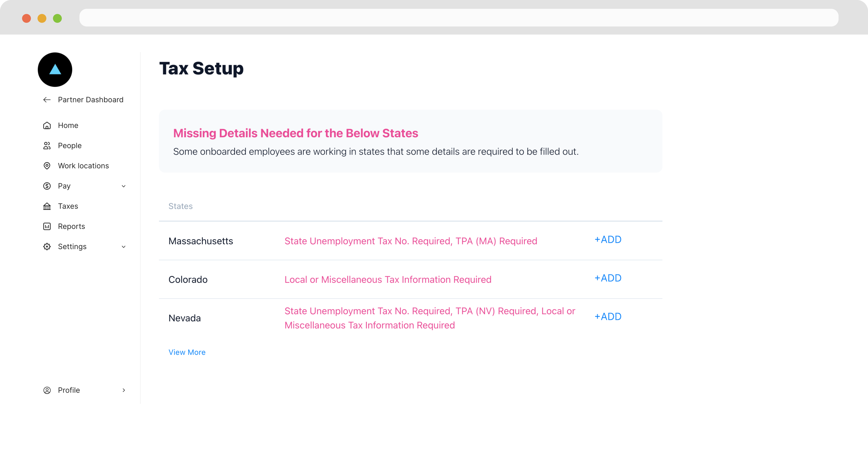Add missing tax details for Massachusetts

pos(608,240)
